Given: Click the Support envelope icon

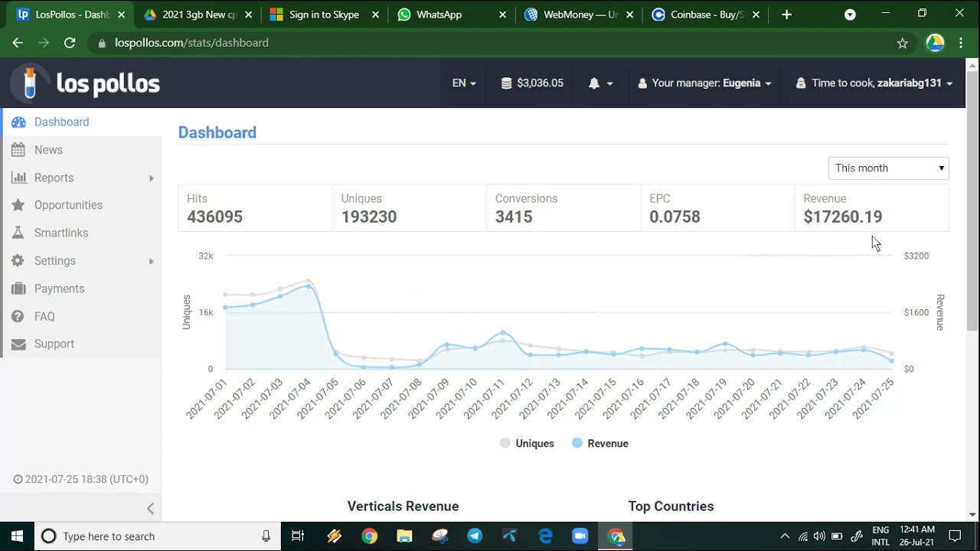Looking at the screenshot, I should point(18,344).
